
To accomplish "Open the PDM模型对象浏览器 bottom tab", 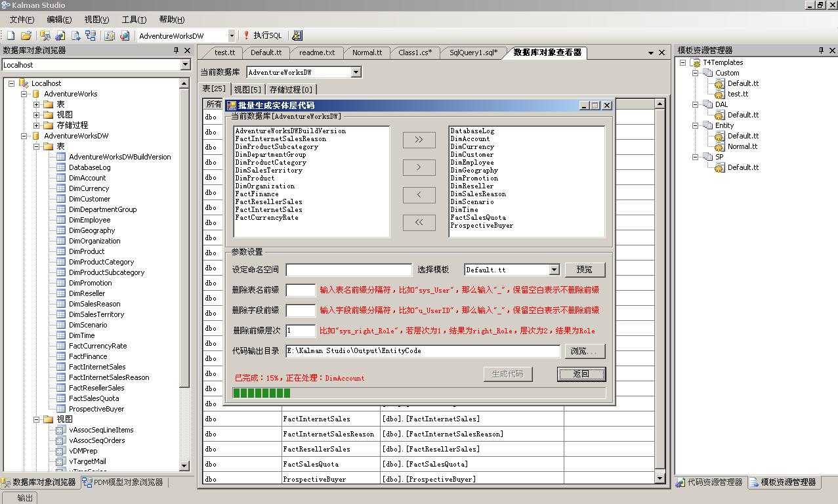I will click(123, 482).
